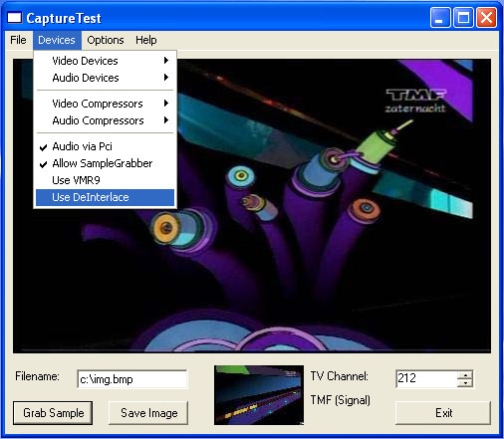Maximize the CaptureTest window
The height and width of the screenshot is (439, 504).
463,18
